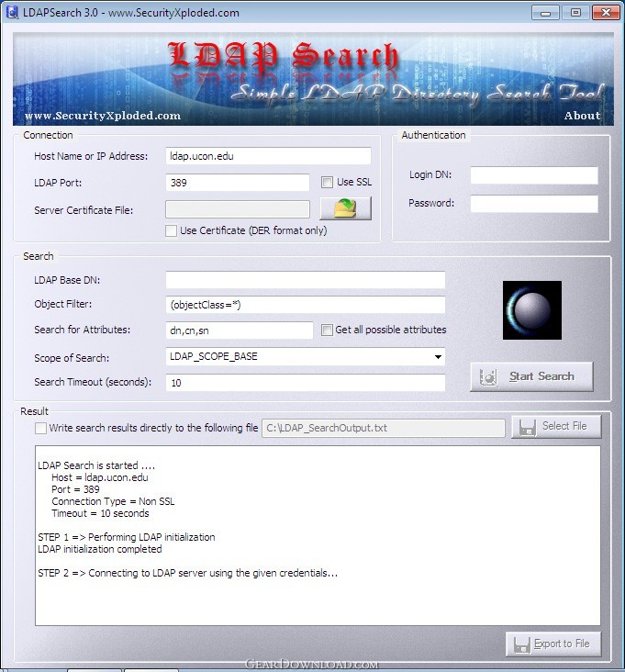Click into the LDAP Port field
This screenshot has height=672, width=625.
pyautogui.click(x=238, y=183)
